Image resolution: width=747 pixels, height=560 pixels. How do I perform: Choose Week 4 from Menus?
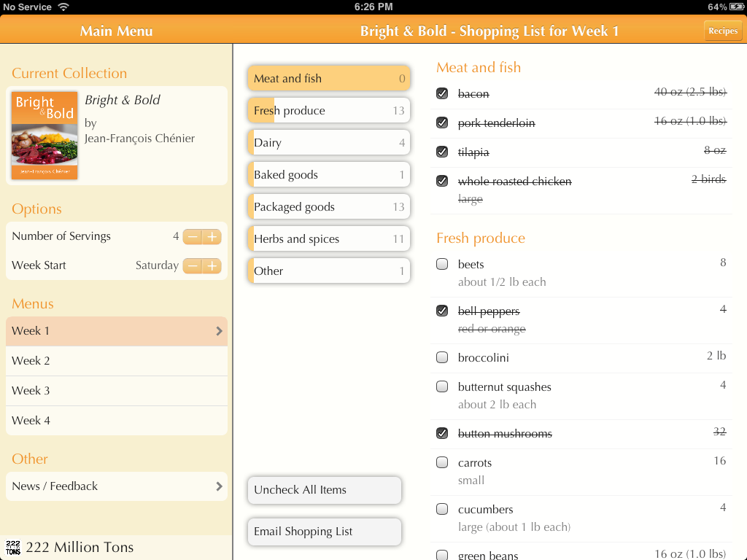point(117,421)
